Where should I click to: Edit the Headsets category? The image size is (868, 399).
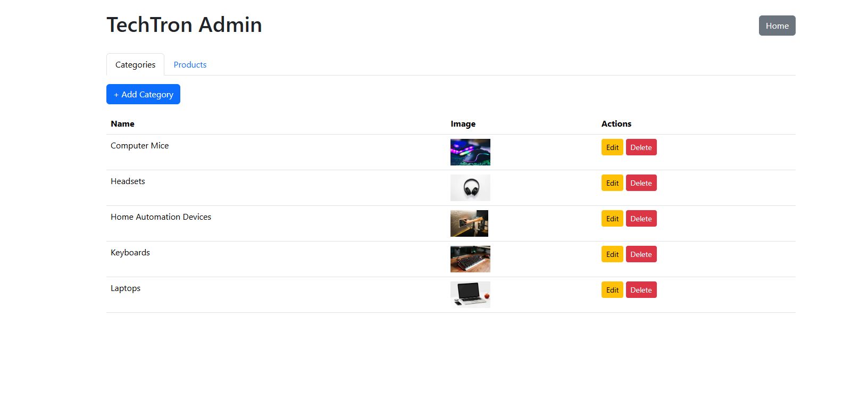(x=612, y=183)
